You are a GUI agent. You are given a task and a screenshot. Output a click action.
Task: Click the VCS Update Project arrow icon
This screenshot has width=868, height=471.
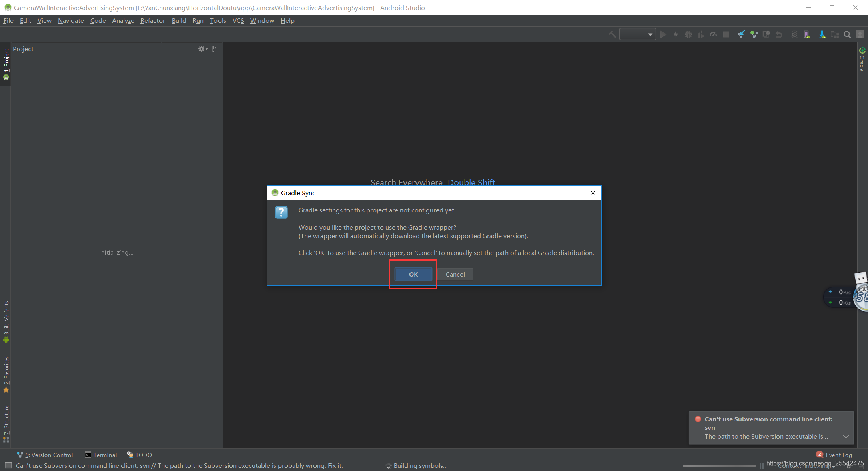tap(741, 34)
